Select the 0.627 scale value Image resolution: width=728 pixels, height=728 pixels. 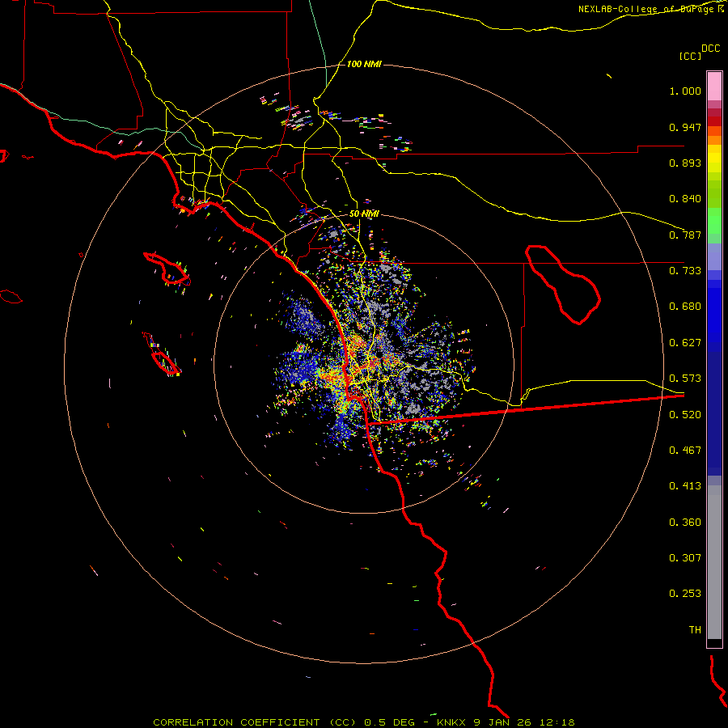(x=685, y=343)
